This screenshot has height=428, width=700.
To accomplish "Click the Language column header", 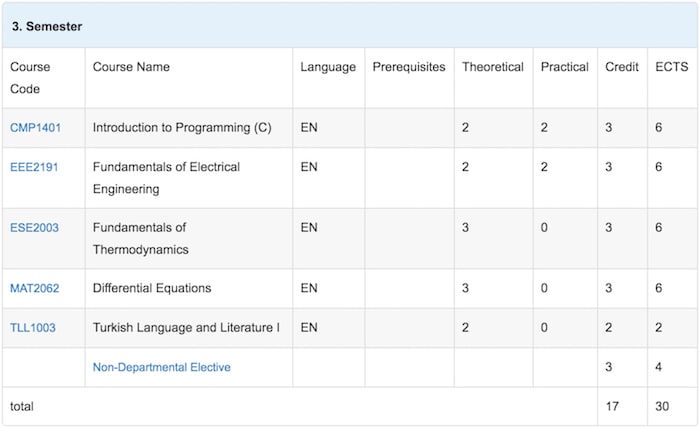I will point(328,67).
